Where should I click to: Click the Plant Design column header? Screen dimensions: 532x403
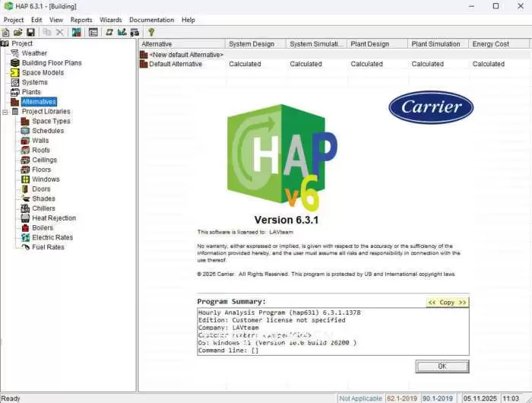tap(377, 44)
